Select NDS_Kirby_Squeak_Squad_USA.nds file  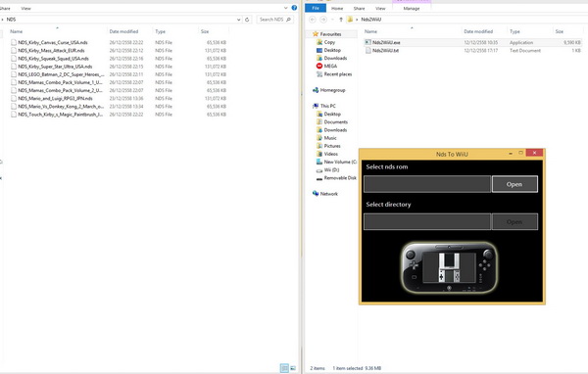click(x=54, y=59)
